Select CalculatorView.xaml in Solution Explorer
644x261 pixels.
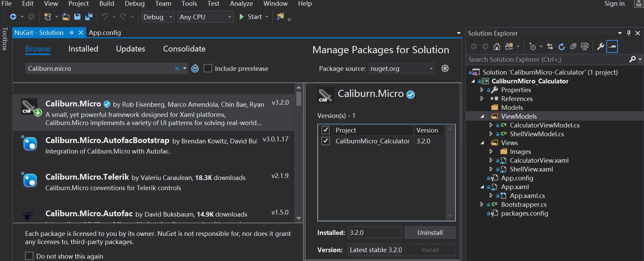(x=539, y=160)
